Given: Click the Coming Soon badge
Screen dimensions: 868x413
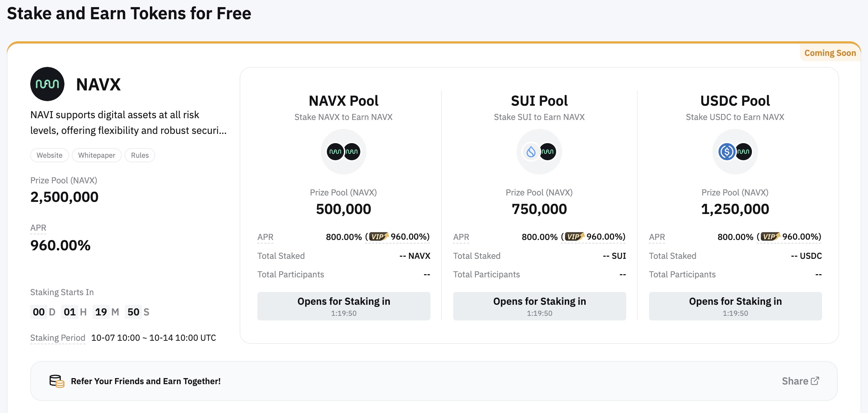Looking at the screenshot, I should click(830, 53).
